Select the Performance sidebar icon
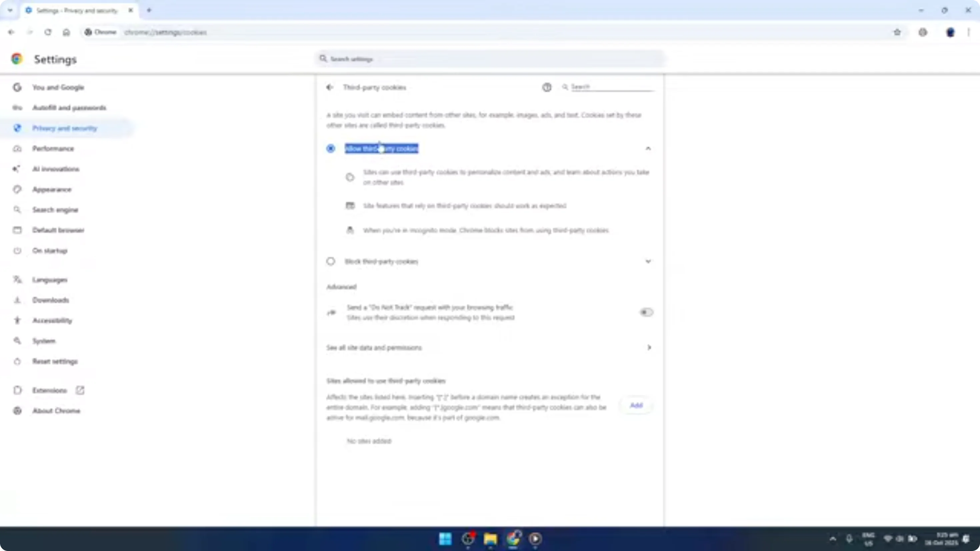 click(17, 149)
